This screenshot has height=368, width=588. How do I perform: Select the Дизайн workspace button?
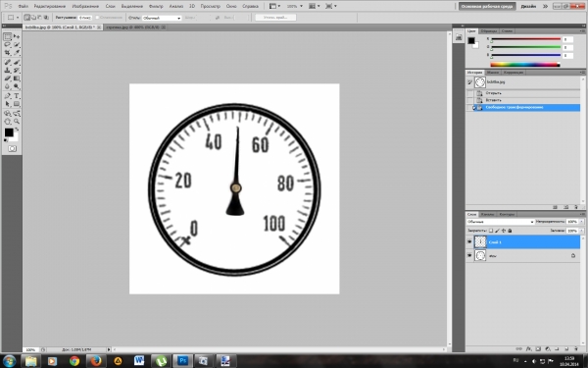point(528,6)
